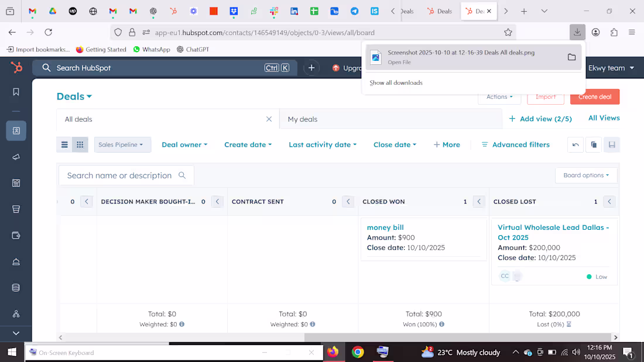
Task: Click the Create deal button
Action: tap(594, 96)
